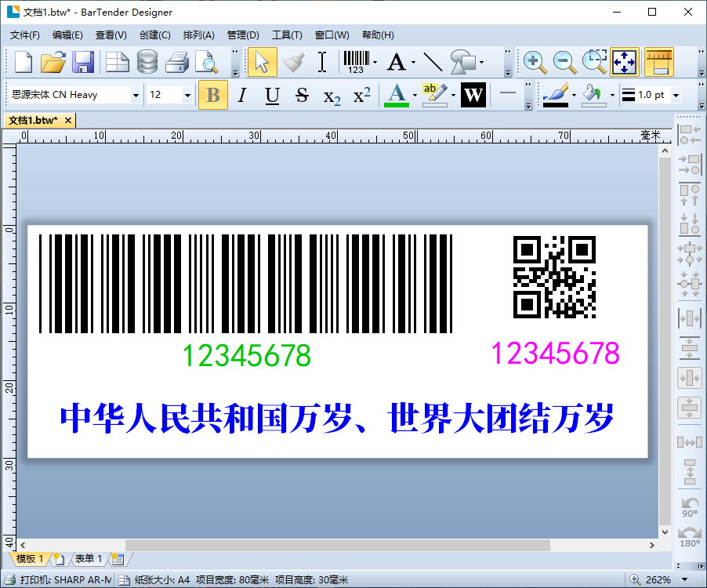
Task: Save the document with the floppy disk icon
Action: pos(83,62)
